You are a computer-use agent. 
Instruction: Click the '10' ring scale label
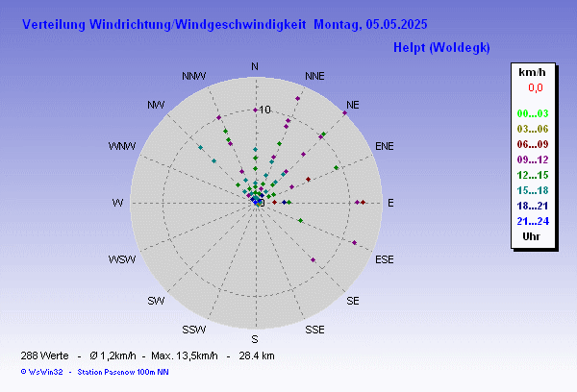click(x=265, y=110)
